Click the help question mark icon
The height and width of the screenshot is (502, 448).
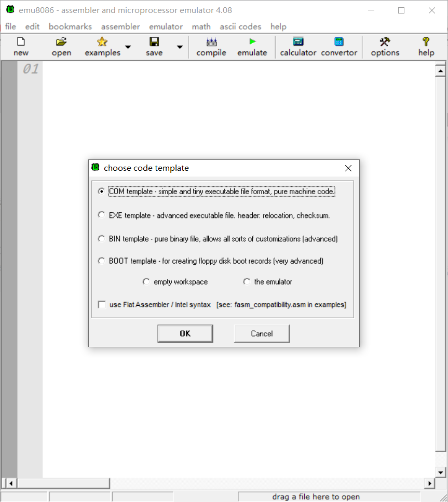(426, 42)
